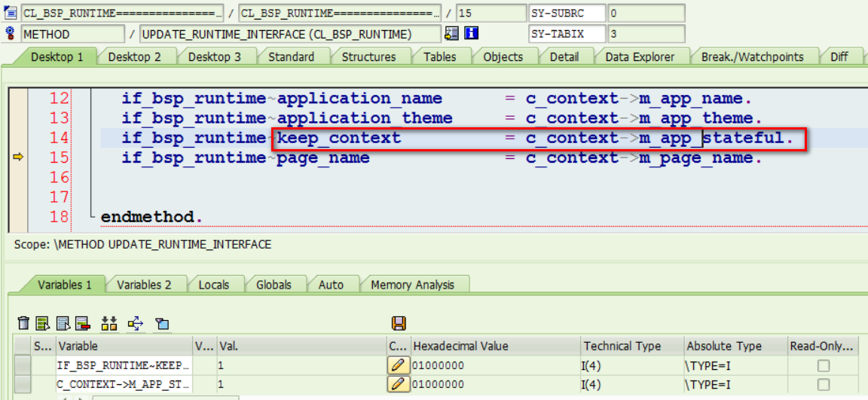Click the UPDATE_RUNTIME_INTERFACE (CL_BSP_RUNTIME) field

tap(291, 34)
